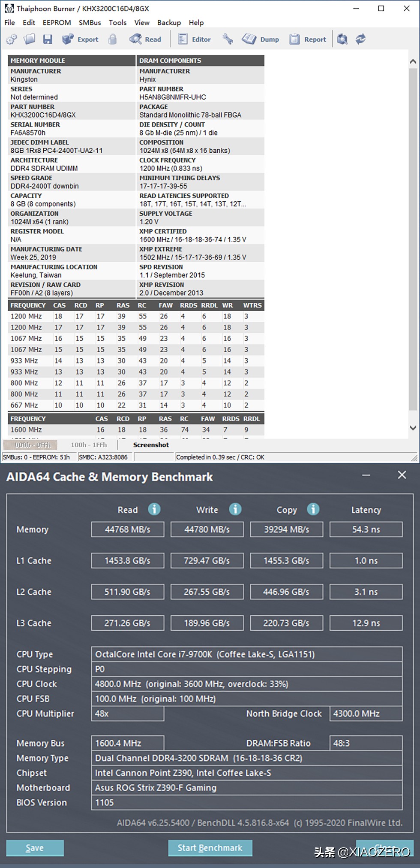
Task: Click the Save button in AIDA64
Action: [x=35, y=848]
